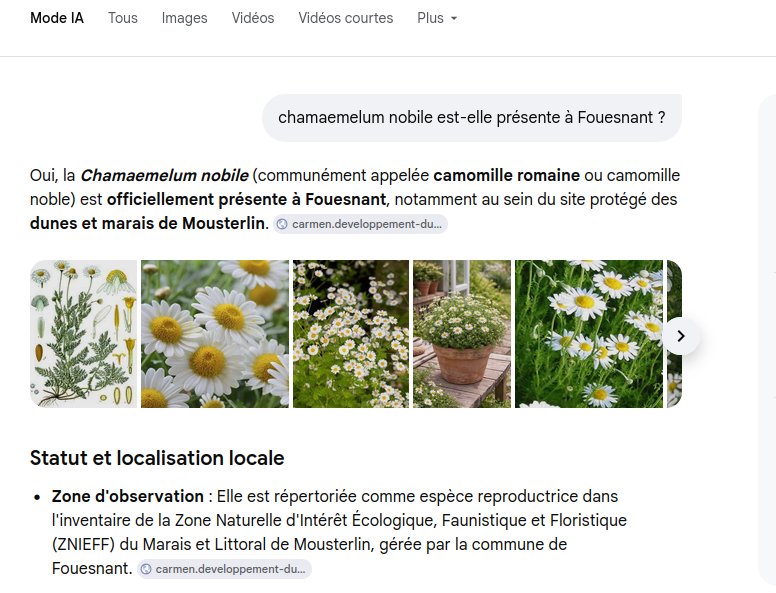
Task: Open the carmen.developpement-du source chip after Mousterlin
Action: point(361,224)
